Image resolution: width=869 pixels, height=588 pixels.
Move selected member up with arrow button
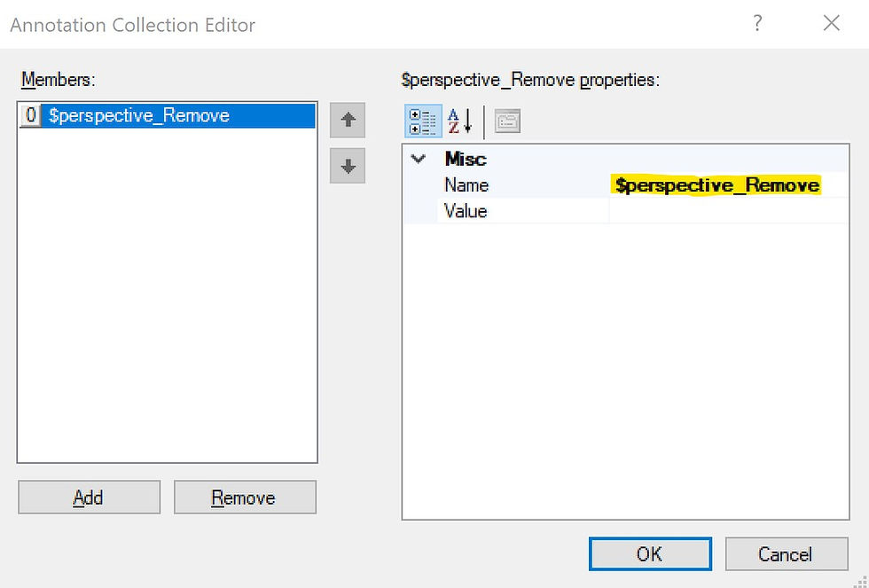pyautogui.click(x=348, y=120)
